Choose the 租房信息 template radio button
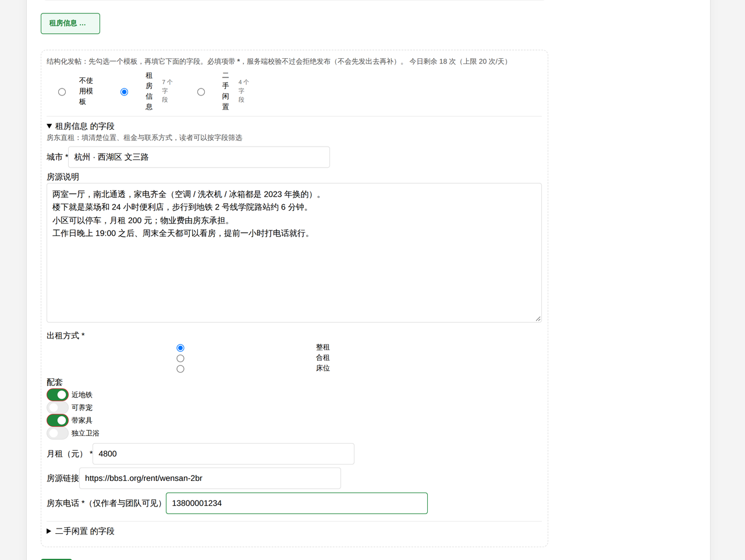 [x=124, y=92]
